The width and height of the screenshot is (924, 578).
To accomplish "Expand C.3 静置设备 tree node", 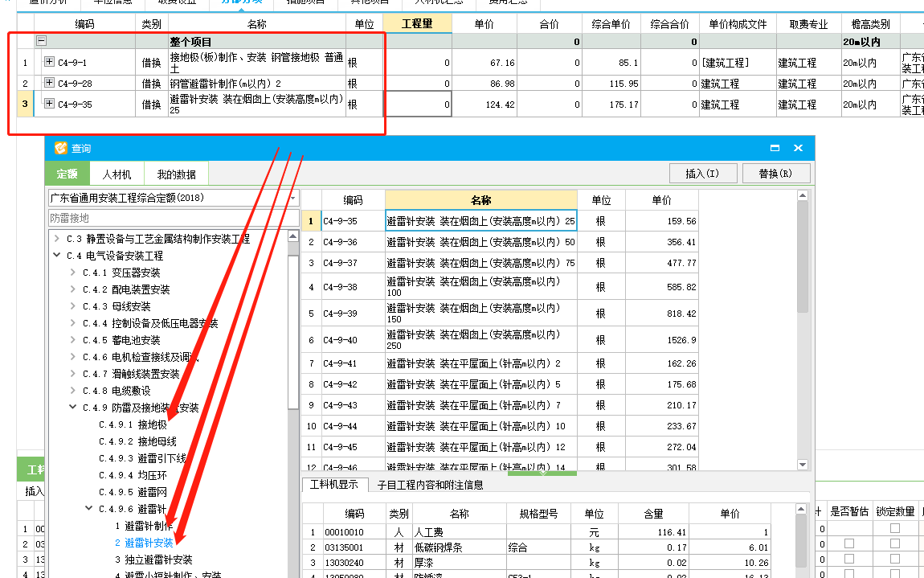I will point(56,238).
